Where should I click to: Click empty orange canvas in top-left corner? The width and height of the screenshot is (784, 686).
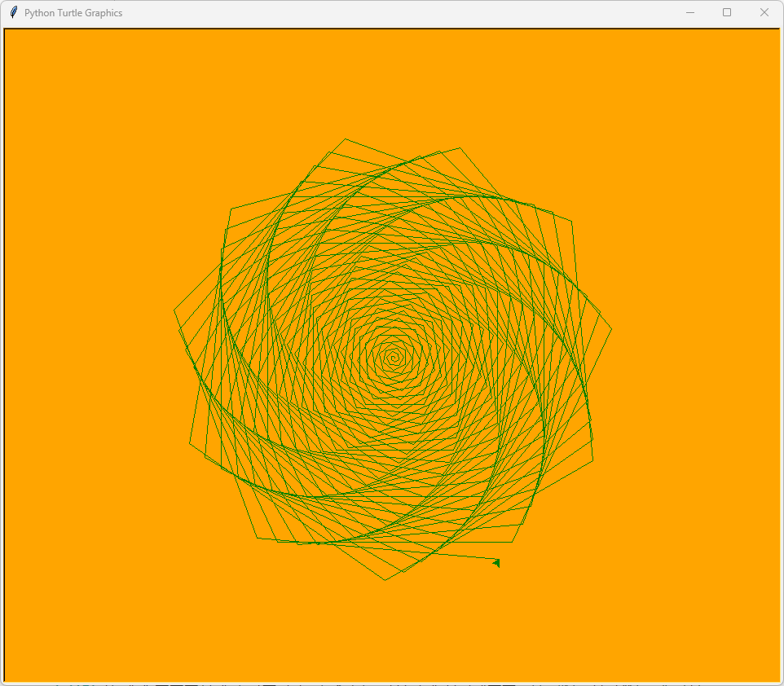pyautogui.click(x=49, y=73)
